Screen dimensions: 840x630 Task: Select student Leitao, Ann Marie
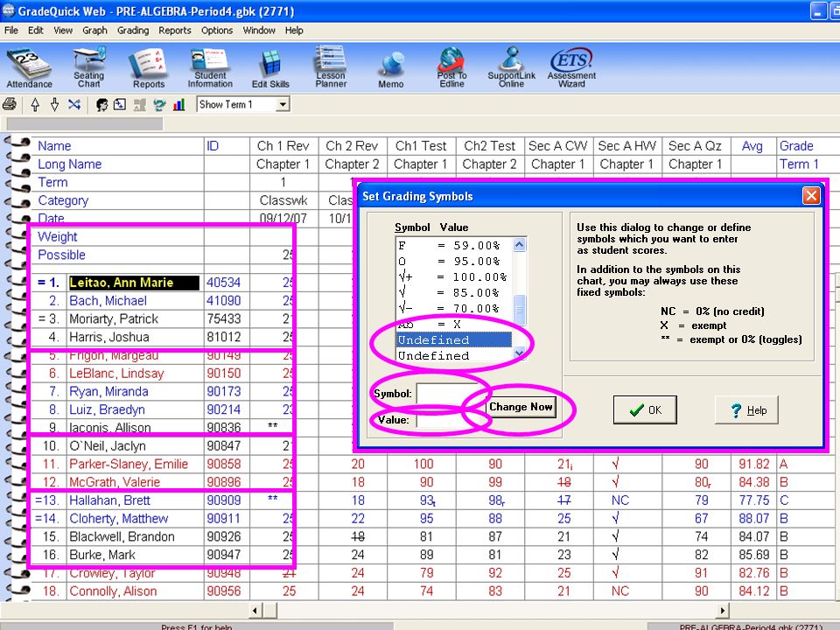click(x=134, y=283)
